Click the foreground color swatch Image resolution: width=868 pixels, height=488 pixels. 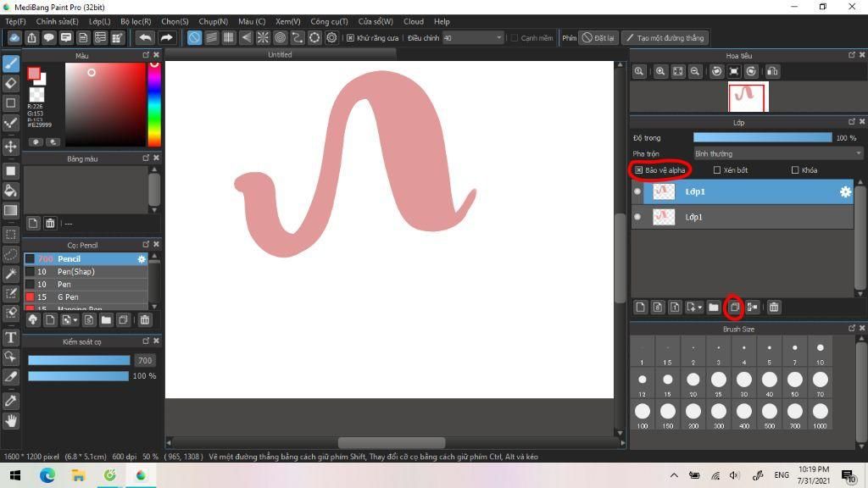tap(34, 74)
